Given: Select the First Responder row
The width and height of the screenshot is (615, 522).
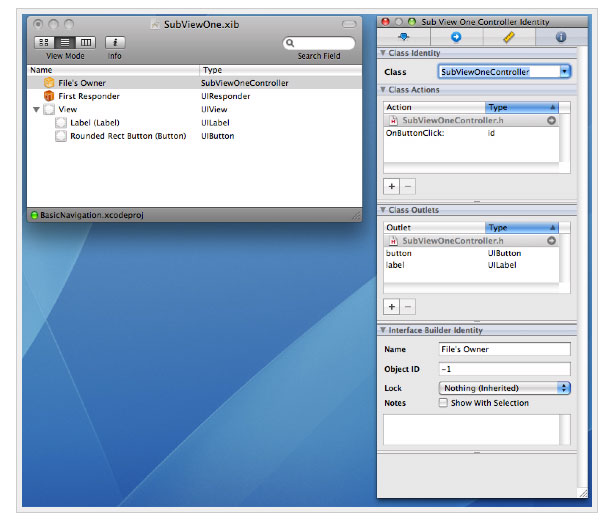Looking at the screenshot, I should point(195,96).
